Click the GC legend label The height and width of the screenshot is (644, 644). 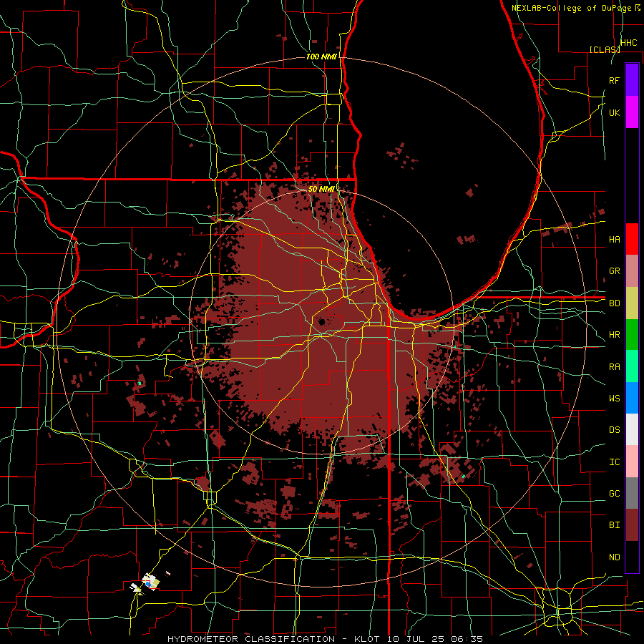(614, 494)
